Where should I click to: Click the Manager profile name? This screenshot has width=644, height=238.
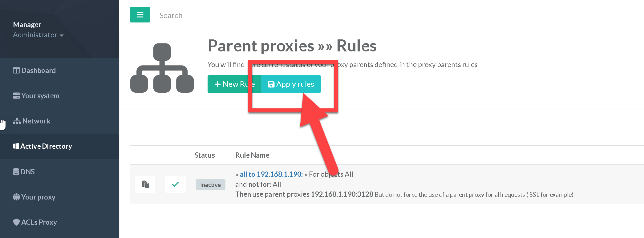click(27, 25)
